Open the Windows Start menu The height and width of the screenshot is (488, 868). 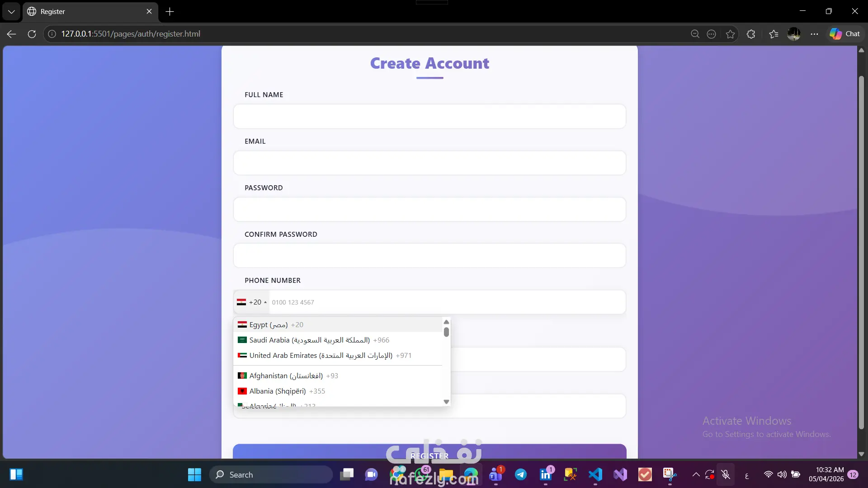click(194, 474)
